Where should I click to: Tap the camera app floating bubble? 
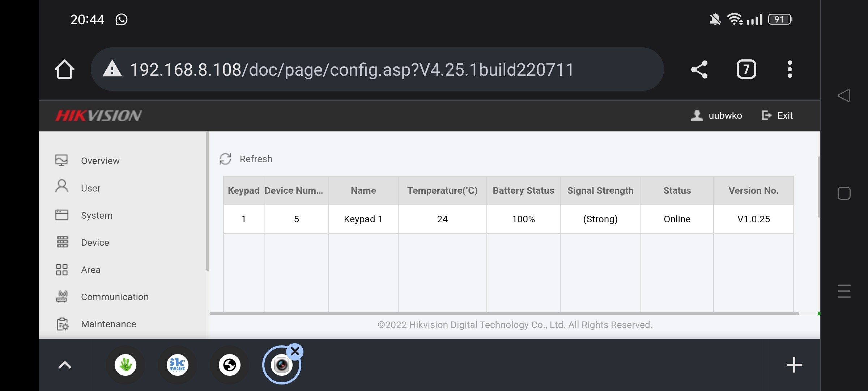point(282,365)
